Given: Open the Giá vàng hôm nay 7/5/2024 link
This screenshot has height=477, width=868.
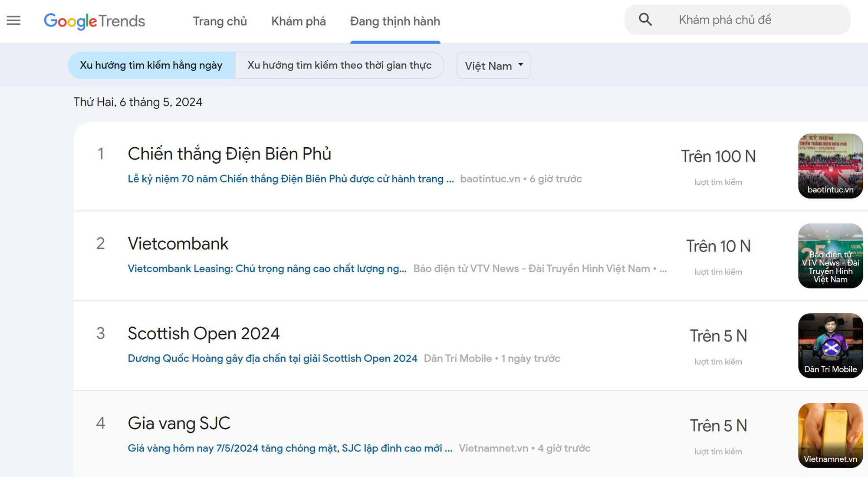Looking at the screenshot, I should click(290, 448).
